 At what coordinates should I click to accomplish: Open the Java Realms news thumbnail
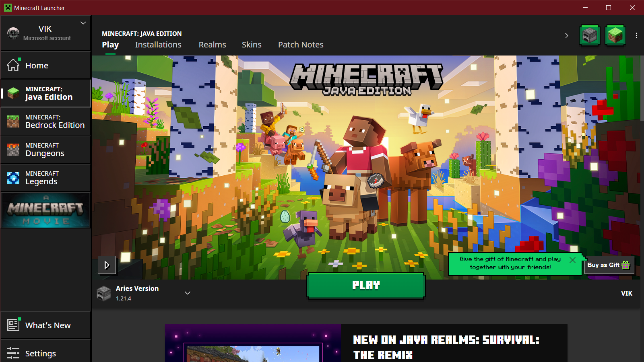click(x=253, y=343)
